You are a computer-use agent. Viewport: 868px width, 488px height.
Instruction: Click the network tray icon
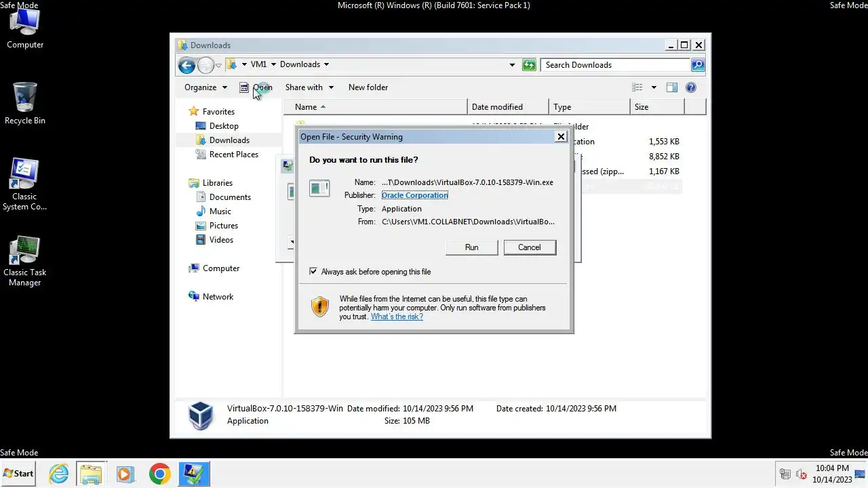click(785, 474)
